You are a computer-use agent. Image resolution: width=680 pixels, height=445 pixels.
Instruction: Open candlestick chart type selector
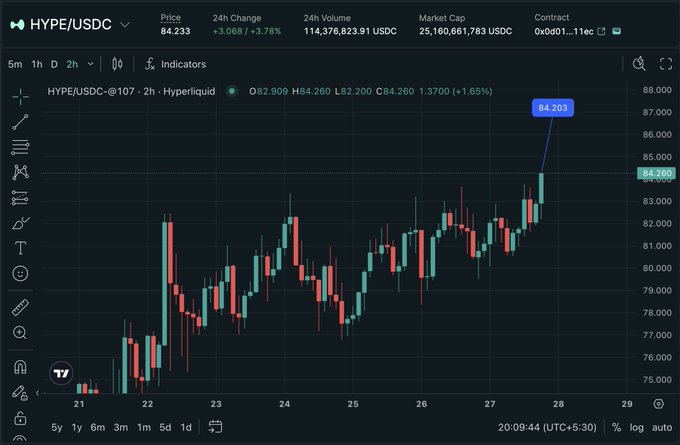117,64
